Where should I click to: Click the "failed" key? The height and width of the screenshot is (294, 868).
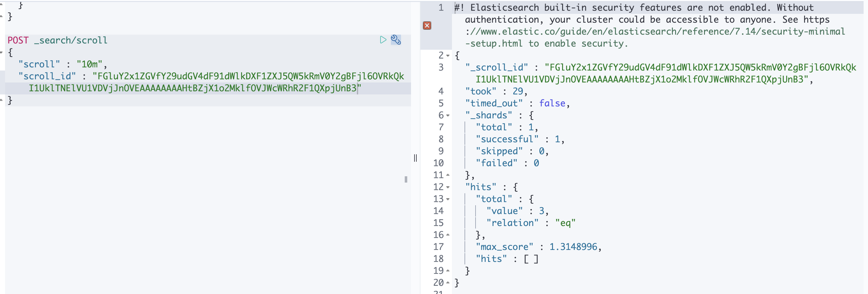click(x=496, y=163)
